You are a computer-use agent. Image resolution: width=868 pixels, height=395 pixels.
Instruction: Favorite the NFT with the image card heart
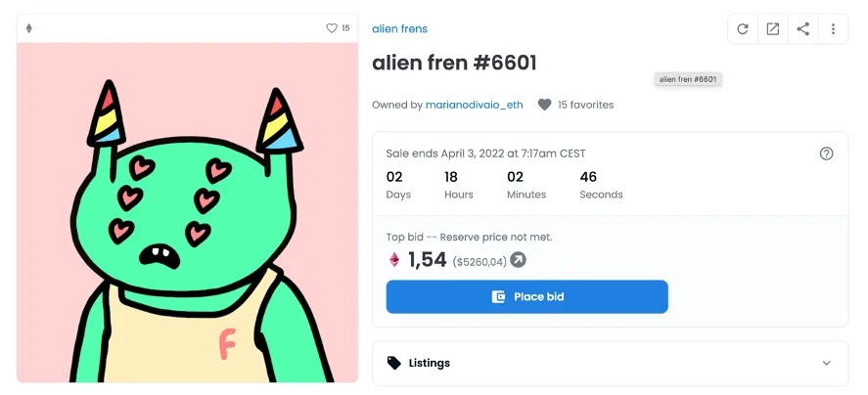click(x=332, y=28)
